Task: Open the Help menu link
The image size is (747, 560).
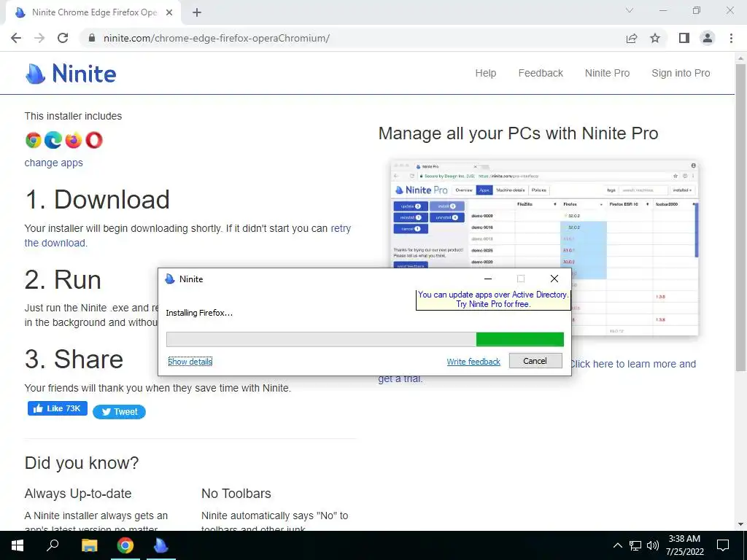Action: coord(485,74)
